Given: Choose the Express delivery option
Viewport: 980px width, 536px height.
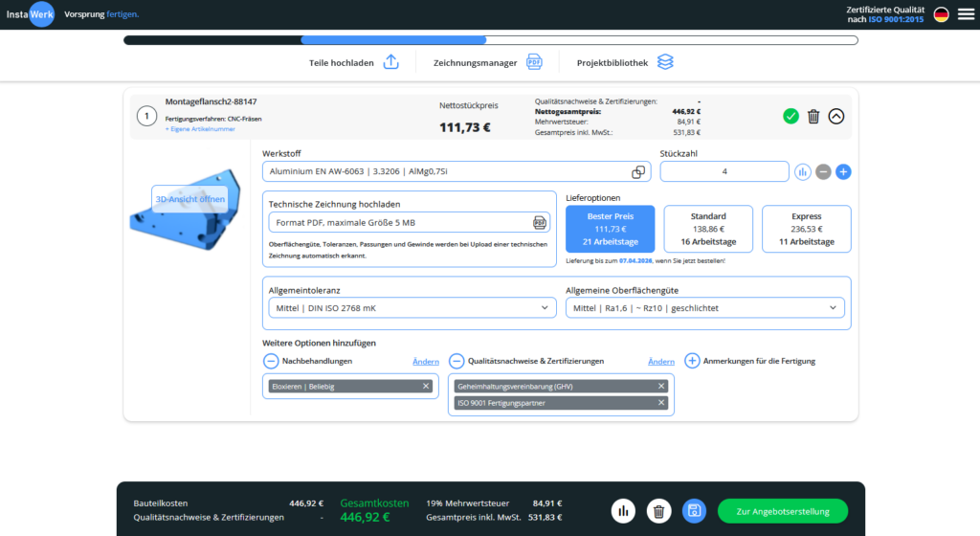Looking at the screenshot, I should [806, 229].
